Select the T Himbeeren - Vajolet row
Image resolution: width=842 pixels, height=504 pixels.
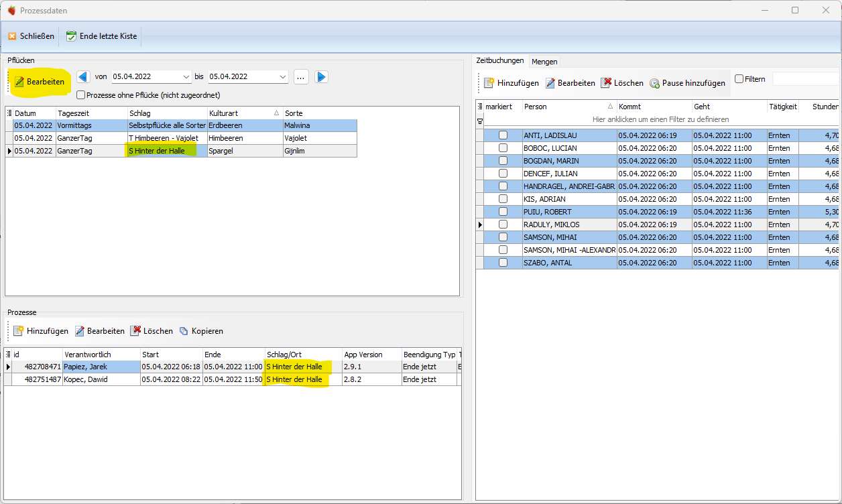181,138
